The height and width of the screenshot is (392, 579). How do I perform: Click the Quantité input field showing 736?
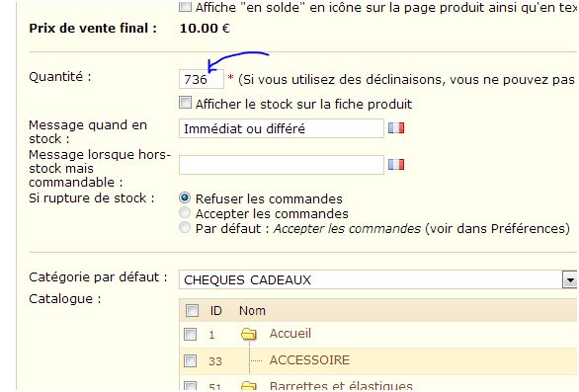202,79
